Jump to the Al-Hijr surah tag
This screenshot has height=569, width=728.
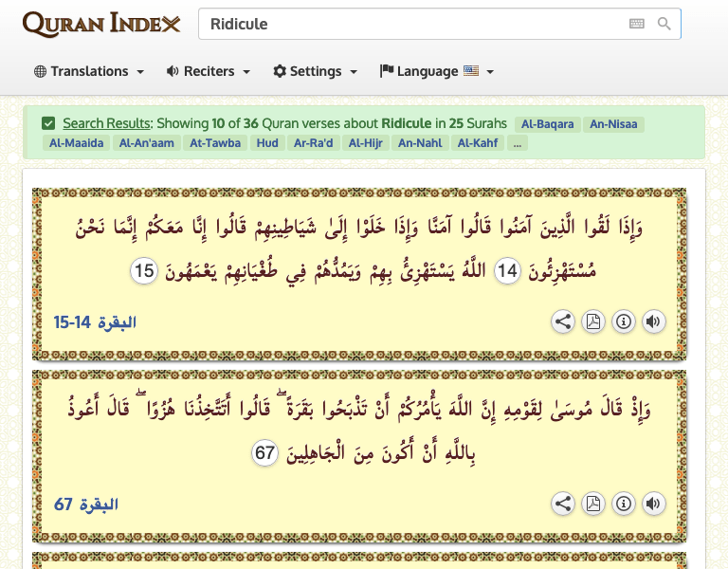pyautogui.click(x=365, y=143)
